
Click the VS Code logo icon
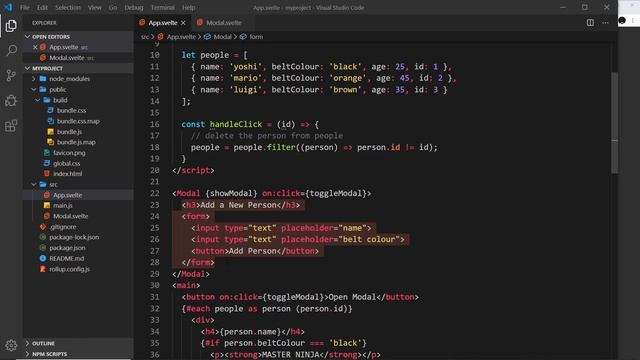click(x=8, y=7)
